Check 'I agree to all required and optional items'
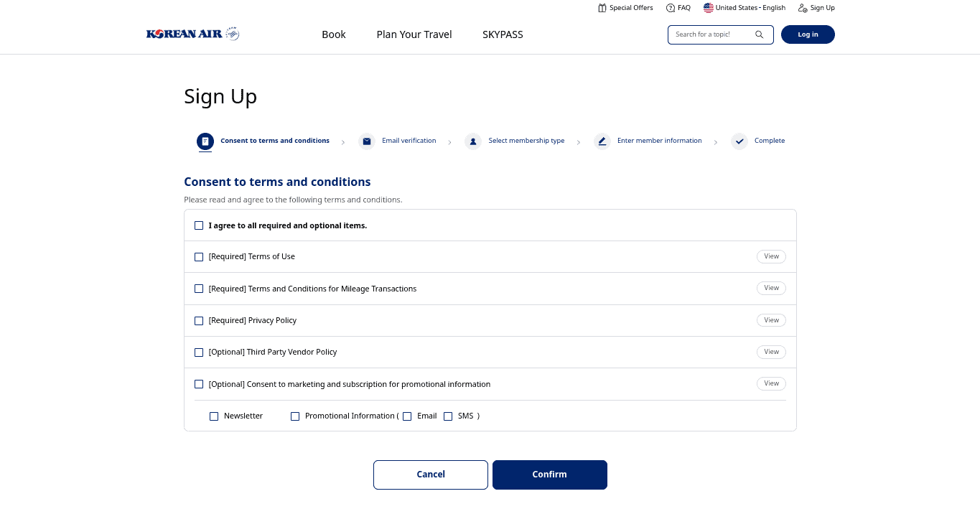The width and height of the screenshot is (980, 509). [200, 225]
